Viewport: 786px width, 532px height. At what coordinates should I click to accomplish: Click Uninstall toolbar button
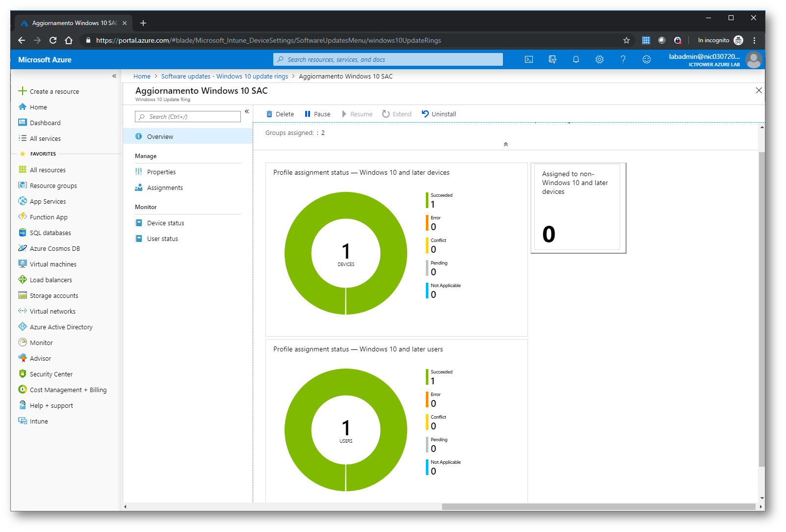[439, 114]
